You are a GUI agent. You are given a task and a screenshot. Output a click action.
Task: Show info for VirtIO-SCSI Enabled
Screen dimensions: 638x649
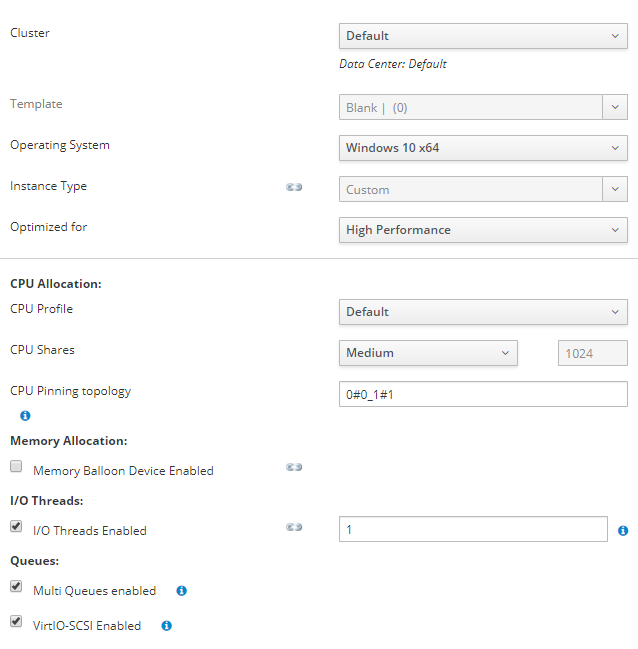[166, 626]
